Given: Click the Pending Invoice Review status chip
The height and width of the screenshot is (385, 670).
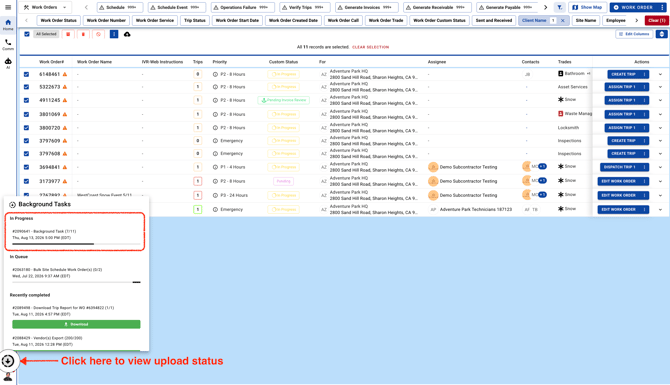Looking at the screenshot, I should (284, 100).
